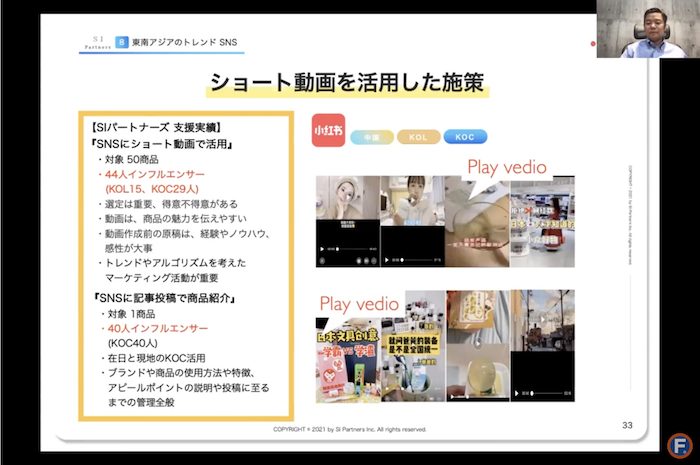Click the bottom copyright line by SI Partners Inc.

point(350,429)
